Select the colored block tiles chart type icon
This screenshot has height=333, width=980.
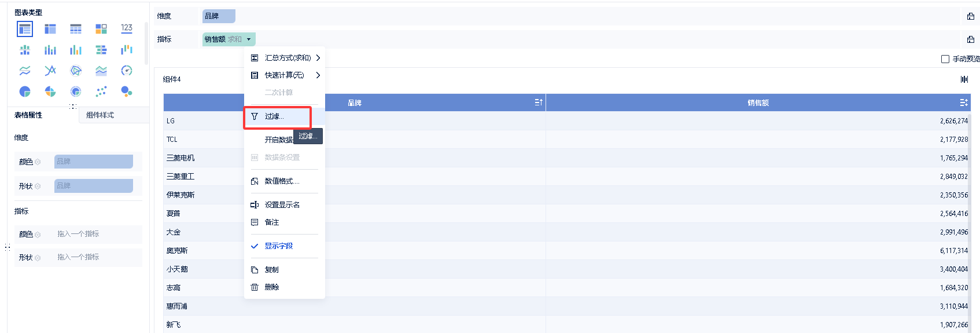(x=101, y=29)
